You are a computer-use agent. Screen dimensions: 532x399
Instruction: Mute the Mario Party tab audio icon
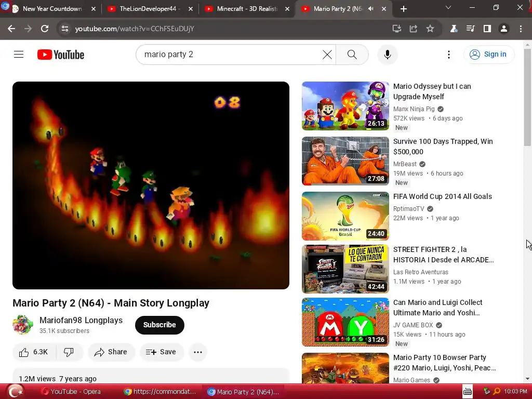[x=371, y=9]
